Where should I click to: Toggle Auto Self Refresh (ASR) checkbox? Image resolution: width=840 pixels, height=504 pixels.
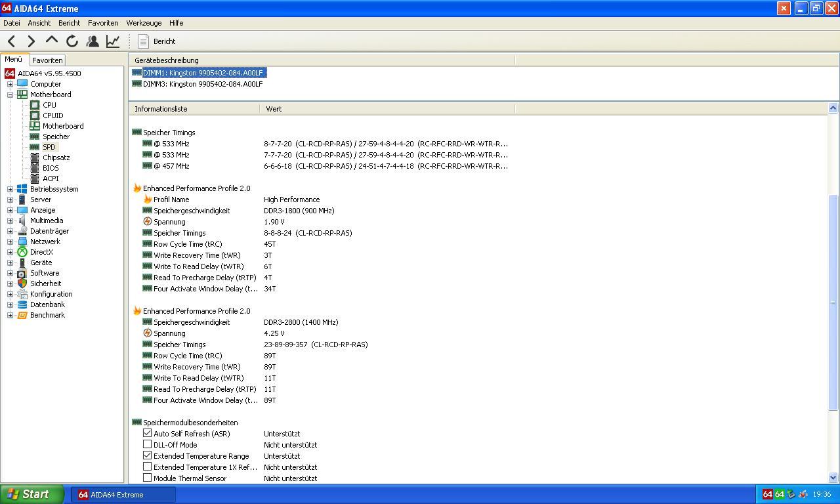tap(147, 433)
